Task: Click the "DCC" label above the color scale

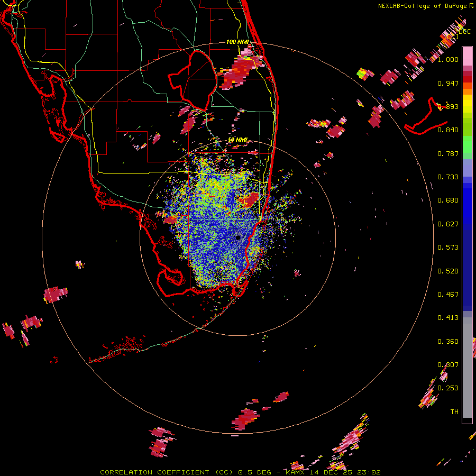Action: point(465,31)
